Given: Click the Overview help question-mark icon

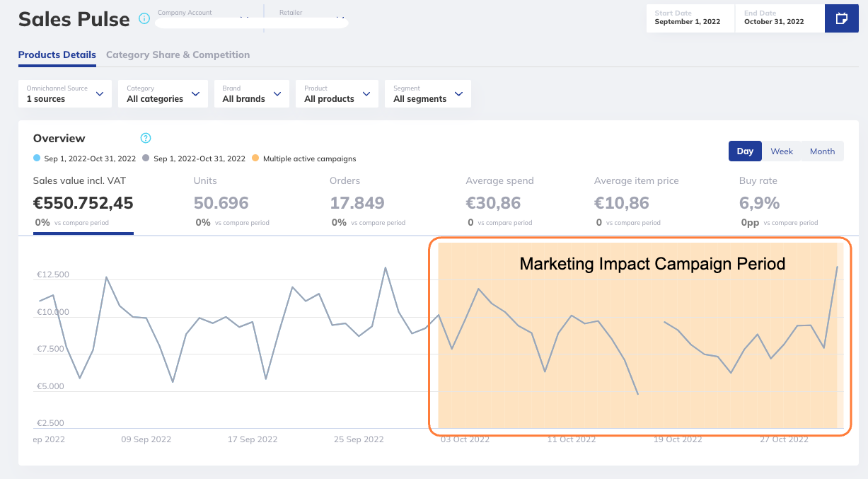Looking at the screenshot, I should tap(146, 138).
